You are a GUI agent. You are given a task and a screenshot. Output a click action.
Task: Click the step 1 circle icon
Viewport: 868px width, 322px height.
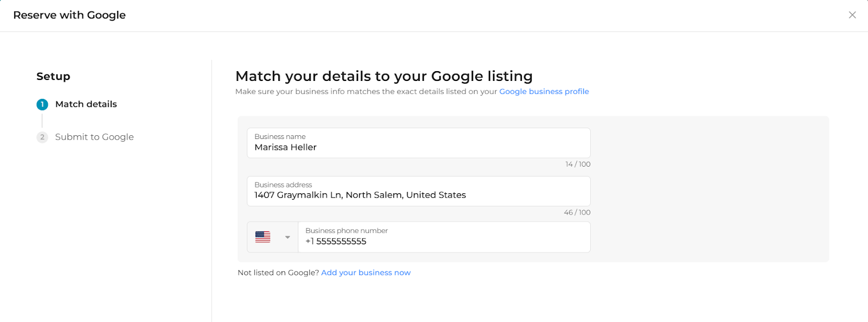tap(42, 104)
